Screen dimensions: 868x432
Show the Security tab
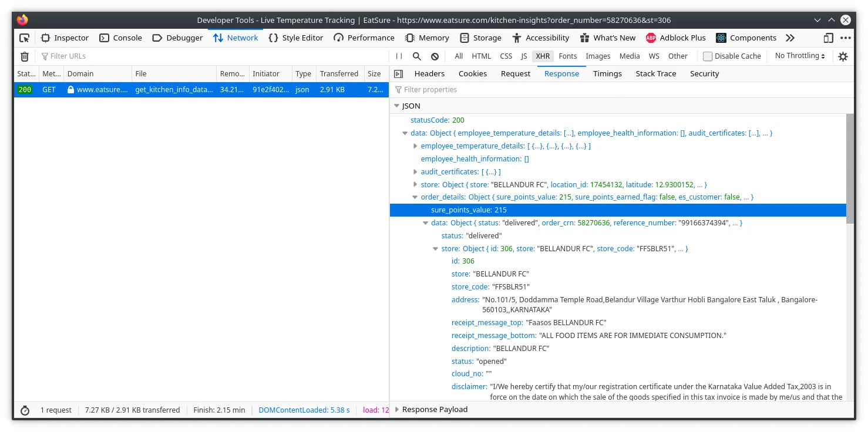pos(705,74)
